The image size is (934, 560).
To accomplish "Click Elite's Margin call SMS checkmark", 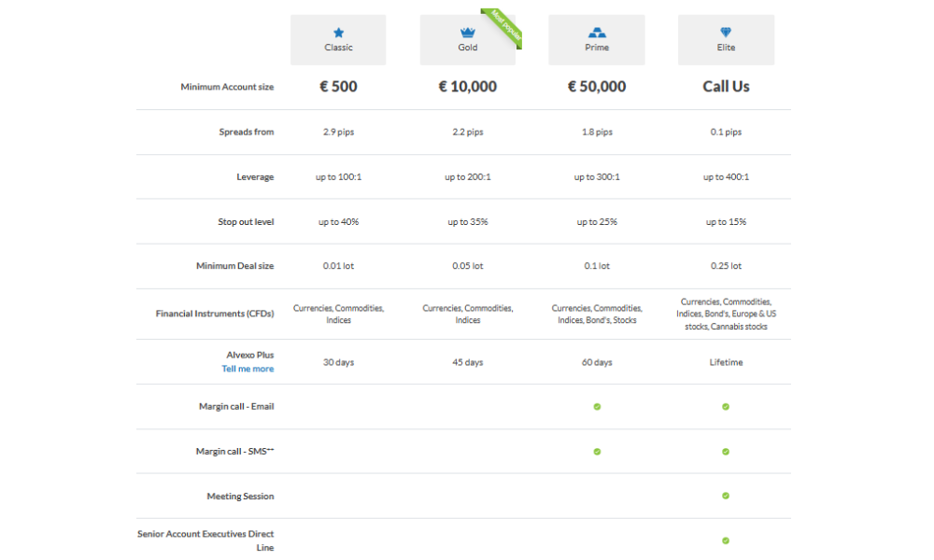I will click(726, 452).
